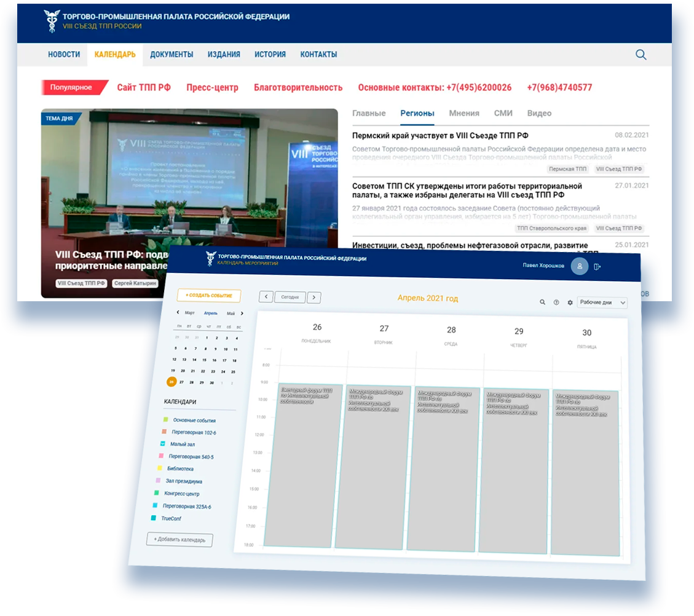
Task: Click the Сергей Катырин tag on the featured photo
Action: tap(135, 283)
